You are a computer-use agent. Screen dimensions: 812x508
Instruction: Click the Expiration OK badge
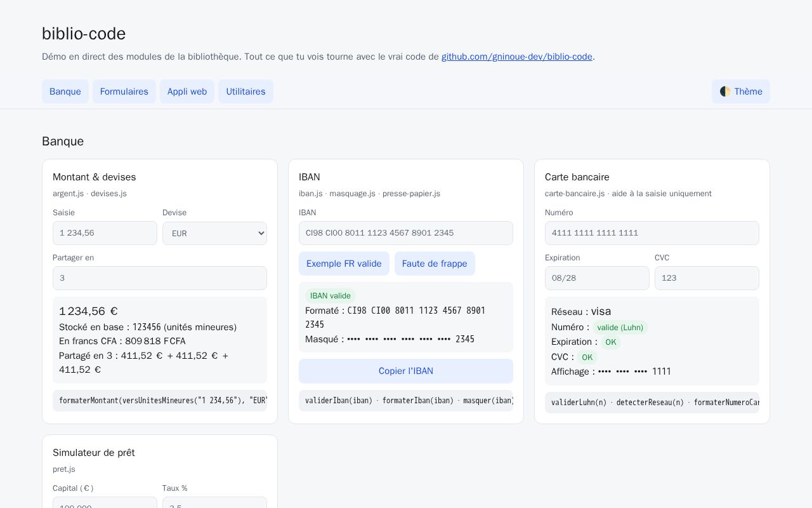(x=611, y=342)
